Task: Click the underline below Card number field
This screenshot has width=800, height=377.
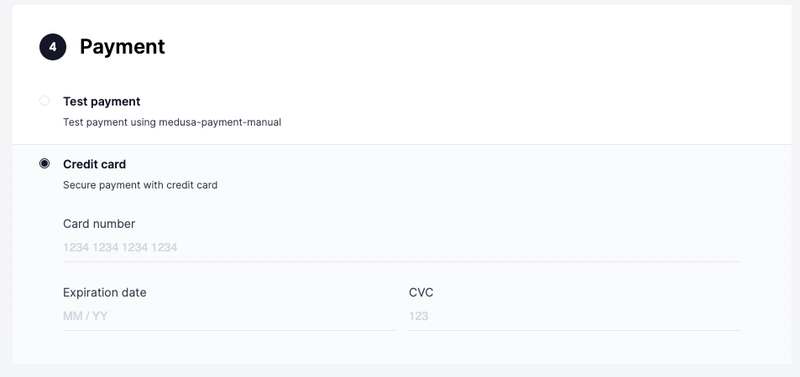Action: click(402, 262)
